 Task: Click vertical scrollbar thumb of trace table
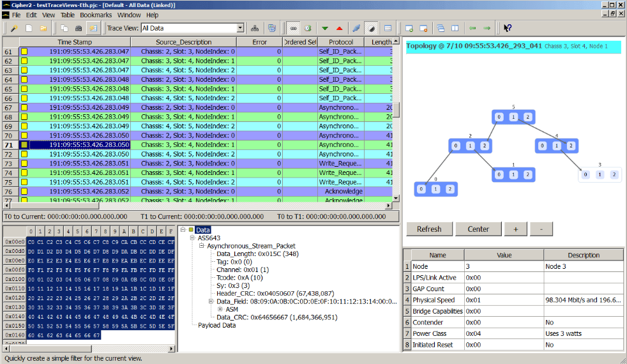[396, 110]
